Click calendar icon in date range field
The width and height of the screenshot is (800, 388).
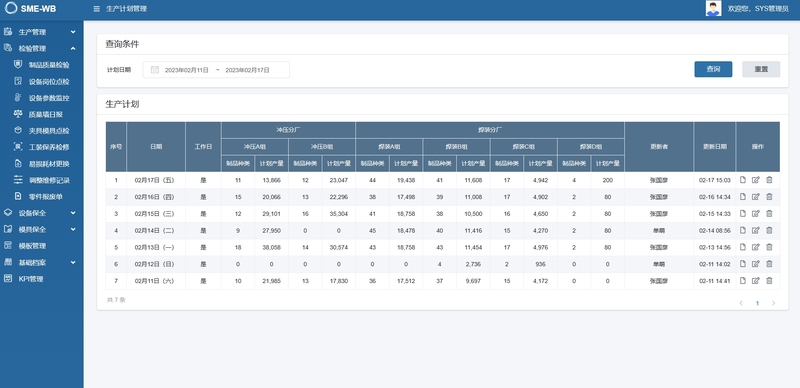pos(155,70)
